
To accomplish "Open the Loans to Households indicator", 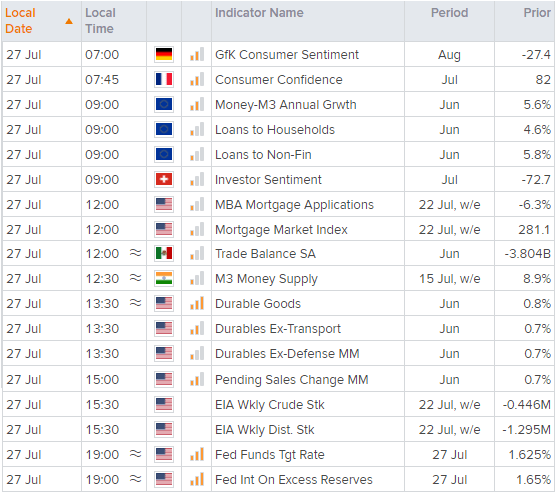I will tap(275, 130).
